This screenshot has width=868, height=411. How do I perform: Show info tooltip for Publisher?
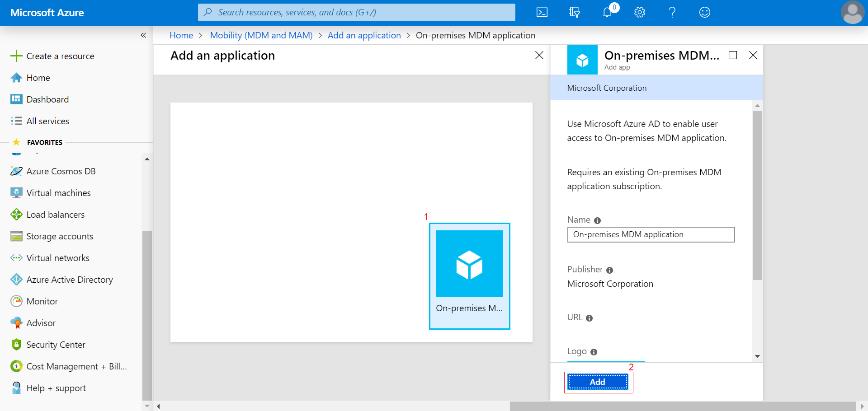coord(609,270)
